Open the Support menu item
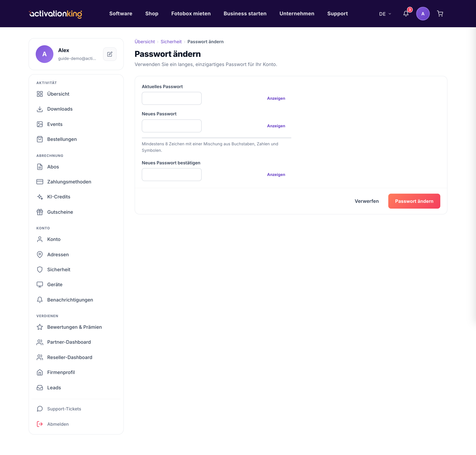 click(x=337, y=14)
